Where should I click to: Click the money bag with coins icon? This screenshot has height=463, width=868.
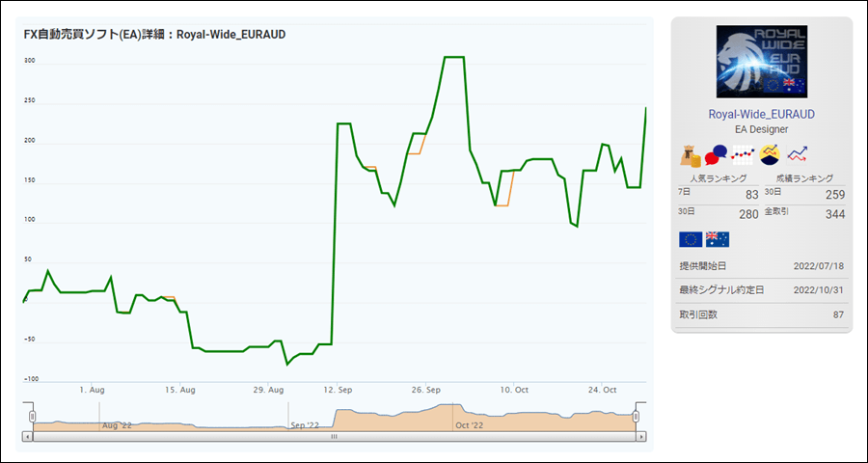click(691, 155)
